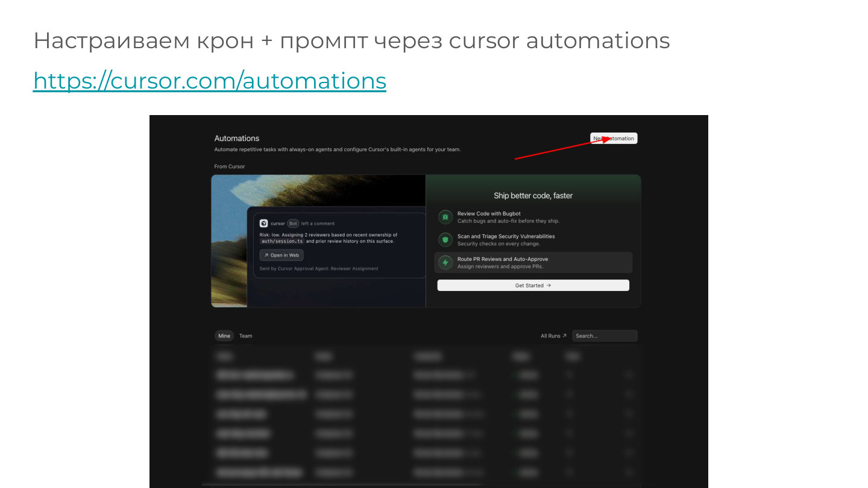Image resolution: width=868 pixels, height=488 pixels.
Task: Click the Bot badge next to cursor
Action: pos(293,224)
